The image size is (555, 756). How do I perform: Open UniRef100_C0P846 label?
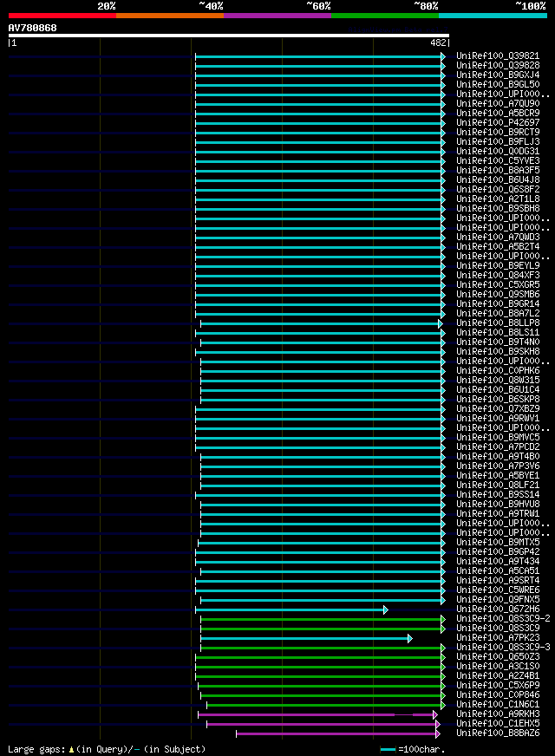point(498,694)
